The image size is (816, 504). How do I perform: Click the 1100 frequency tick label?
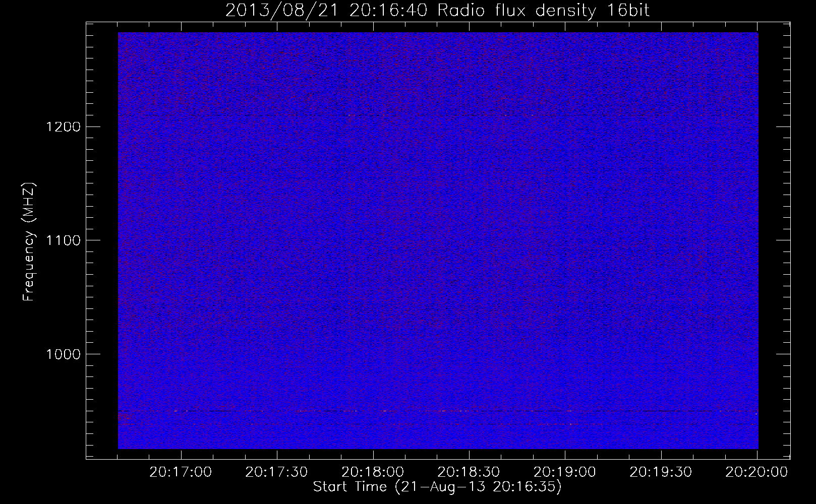63,240
